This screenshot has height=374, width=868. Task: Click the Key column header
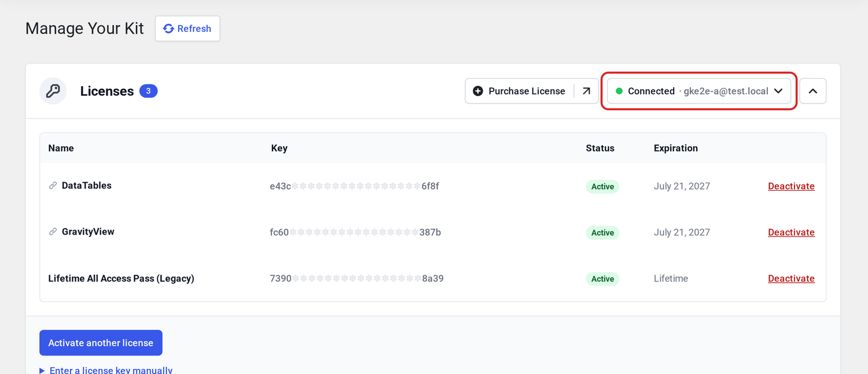click(x=279, y=148)
